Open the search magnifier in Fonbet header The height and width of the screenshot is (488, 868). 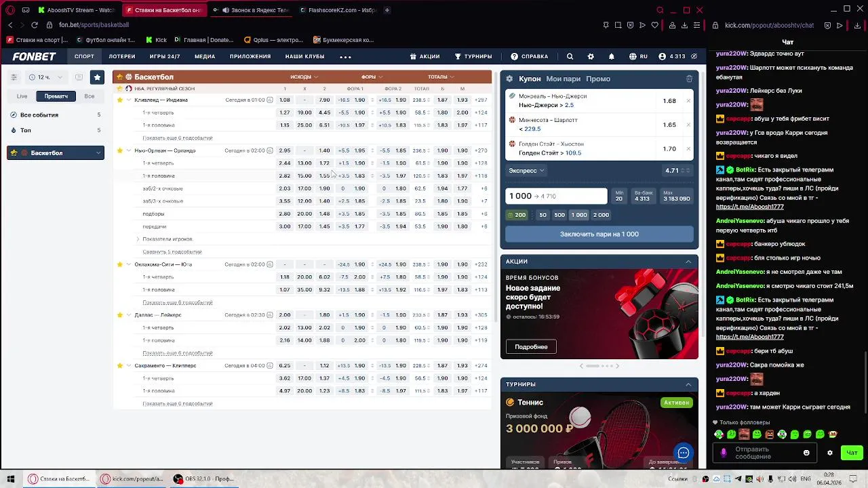pyautogui.click(x=570, y=57)
